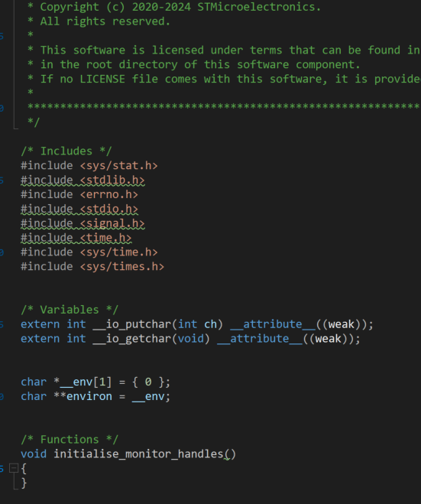Image resolution: width=421 pixels, height=504 pixels.
Task: Click the Variables comment
Action: coord(70,310)
